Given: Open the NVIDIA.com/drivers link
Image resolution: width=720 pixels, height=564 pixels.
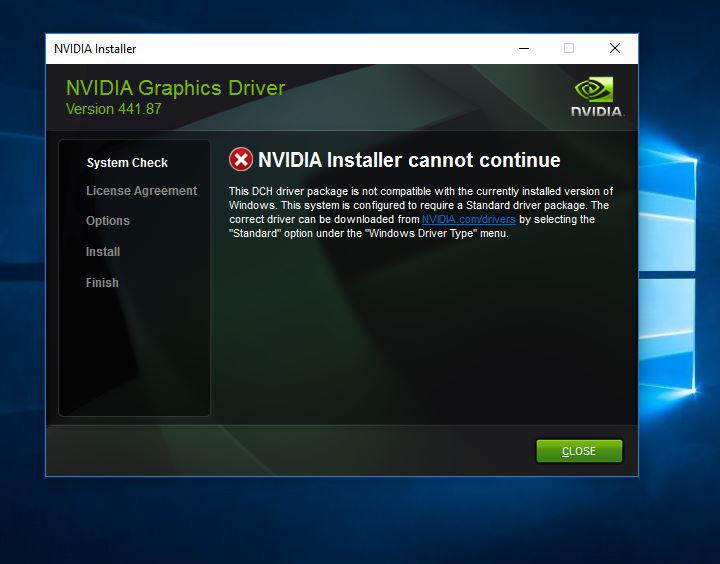Looking at the screenshot, I should [x=468, y=219].
